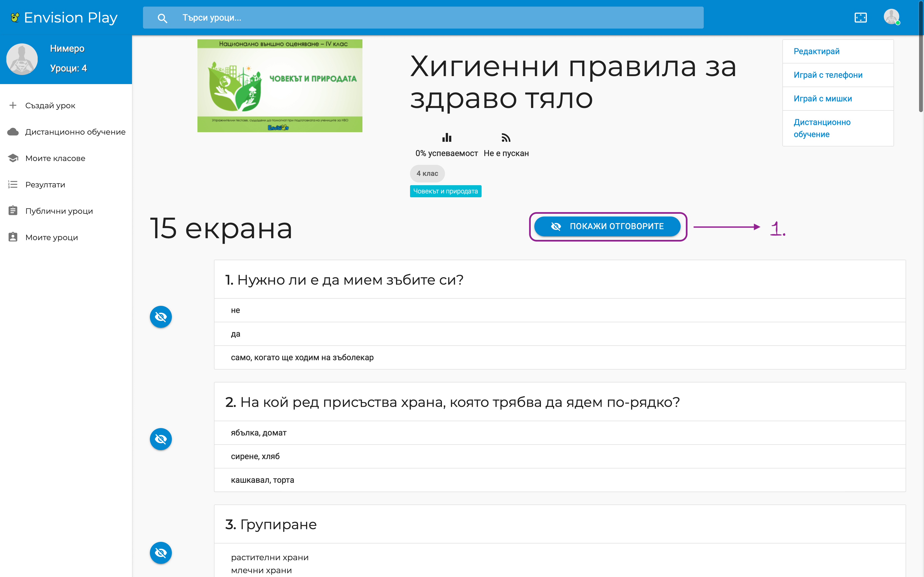
Task: Toggle answer visibility for question 3 Групиране
Action: (161, 553)
